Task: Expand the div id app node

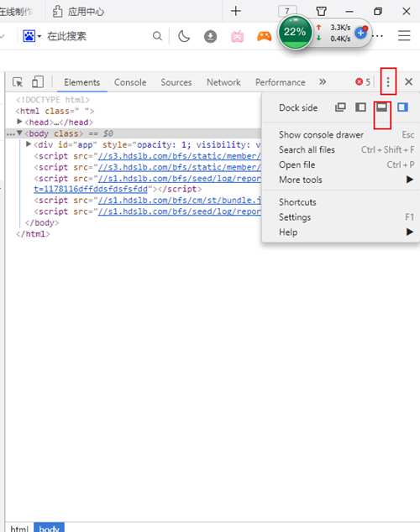Action: [29, 144]
